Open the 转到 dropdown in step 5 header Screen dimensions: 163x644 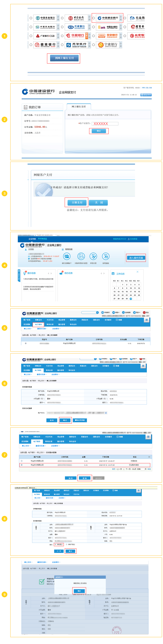click(x=116, y=313)
